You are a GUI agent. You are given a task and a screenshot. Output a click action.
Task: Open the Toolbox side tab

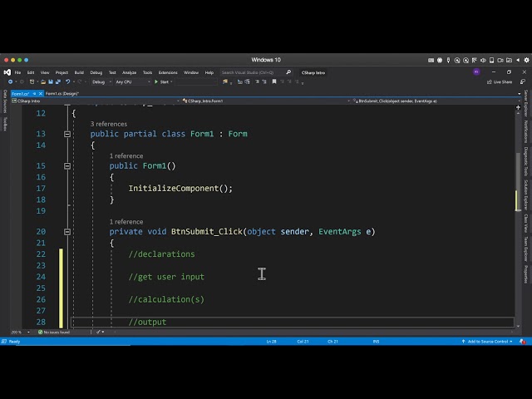tap(5, 124)
